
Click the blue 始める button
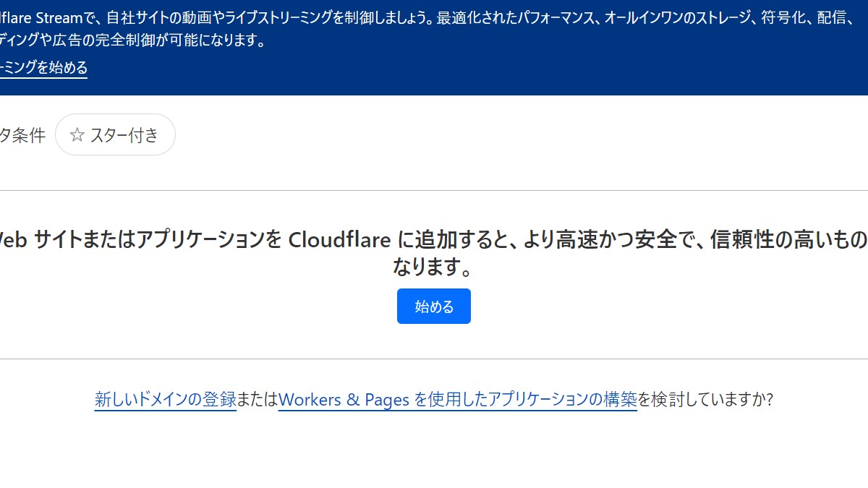[x=434, y=307]
